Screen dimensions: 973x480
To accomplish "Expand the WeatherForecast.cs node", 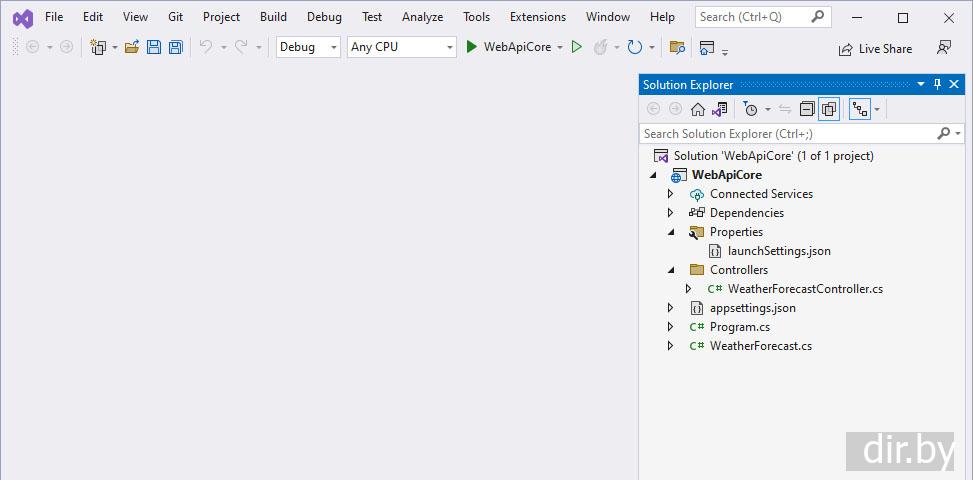I will pos(670,346).
